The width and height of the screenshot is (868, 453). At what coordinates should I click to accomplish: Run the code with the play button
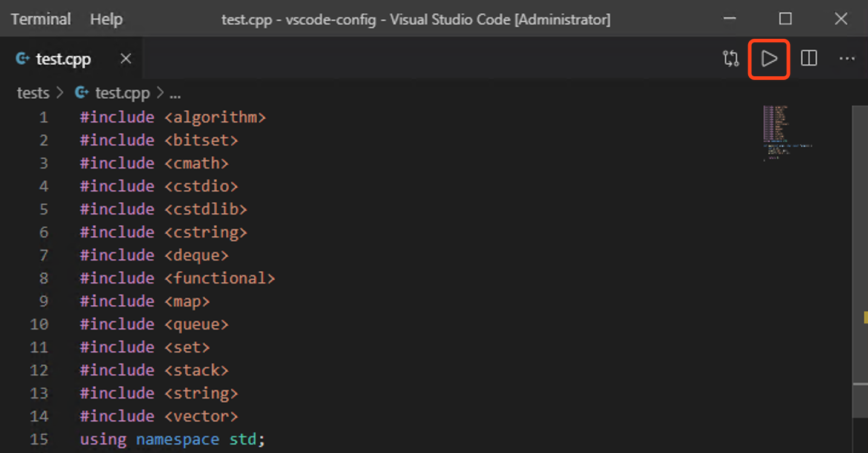point(769,59)
